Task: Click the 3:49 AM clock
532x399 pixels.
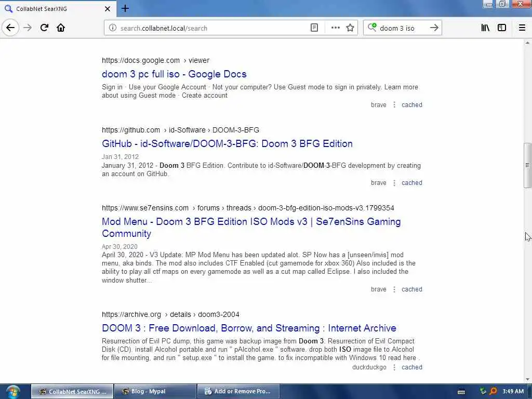Action: click(513, 392)
